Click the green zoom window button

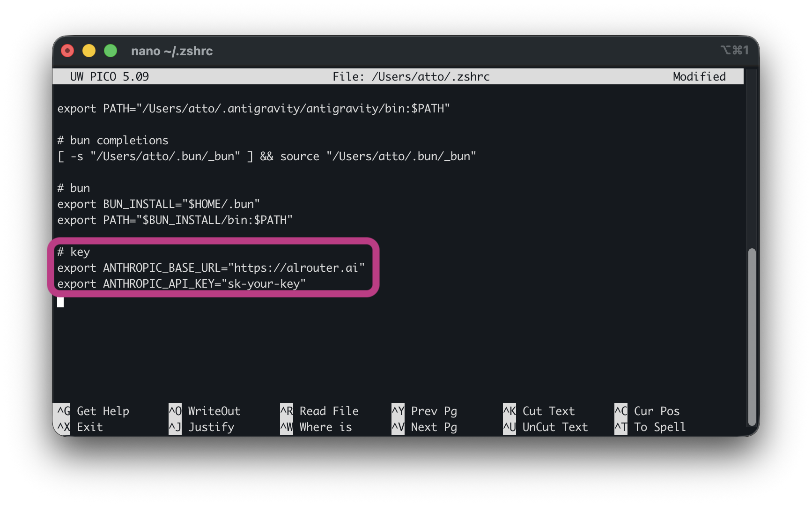coord(111,51)
